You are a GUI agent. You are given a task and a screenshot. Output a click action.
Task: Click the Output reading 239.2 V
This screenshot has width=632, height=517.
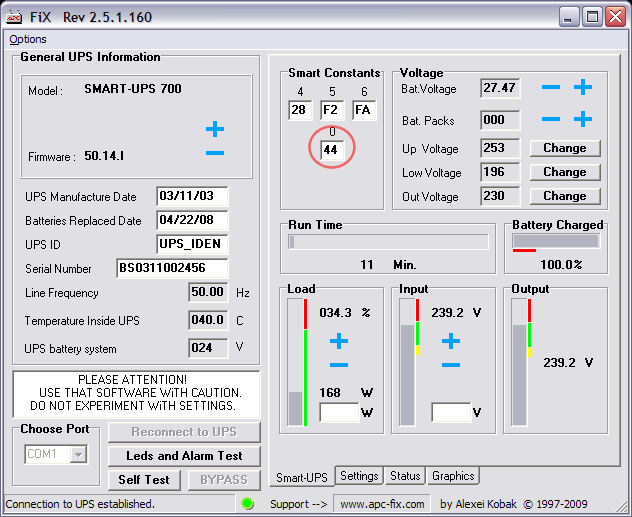pos(568,363)
